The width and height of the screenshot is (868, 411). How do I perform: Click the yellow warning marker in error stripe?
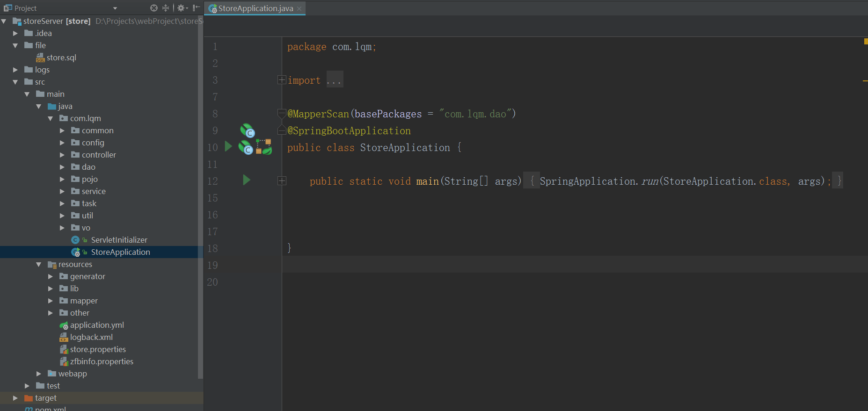[865, 81]
